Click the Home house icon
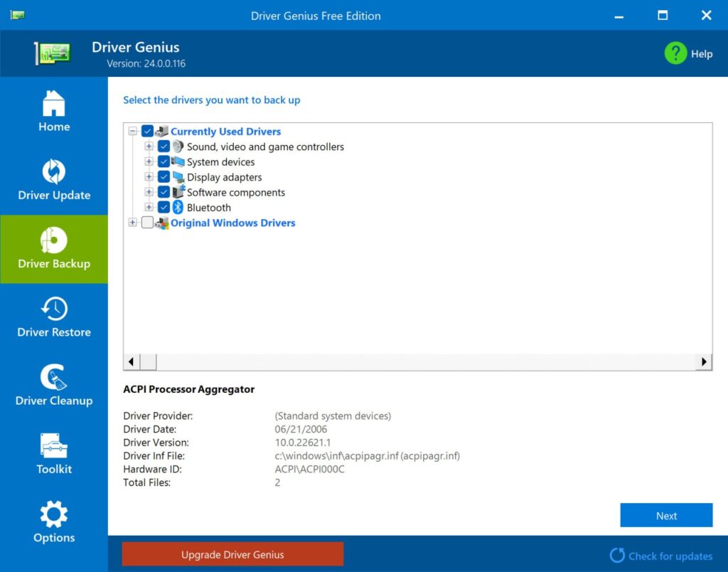 pyautogui.click(x=54, y=102)
